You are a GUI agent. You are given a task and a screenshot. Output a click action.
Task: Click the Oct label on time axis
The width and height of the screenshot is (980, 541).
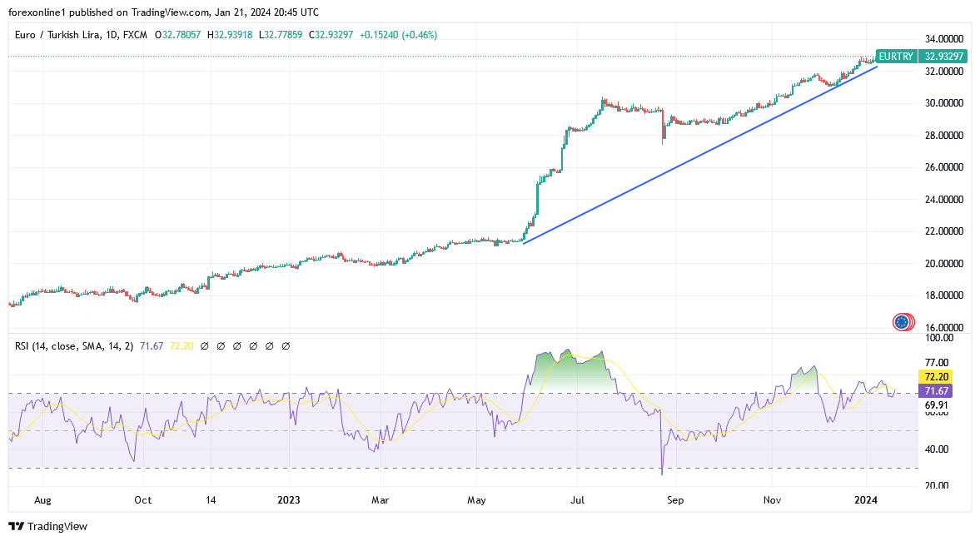pyautogui.click(x=143, y=499)
